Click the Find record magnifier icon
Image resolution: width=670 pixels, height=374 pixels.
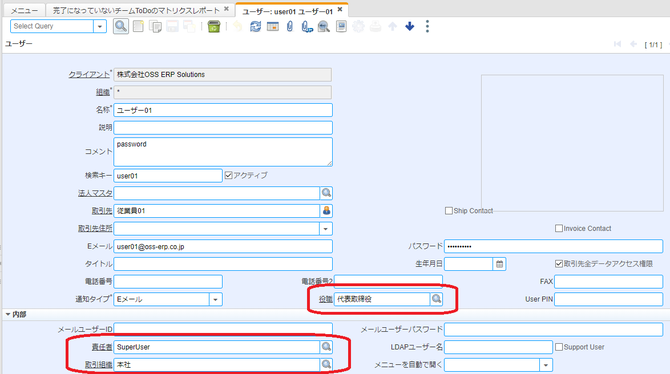121,27
